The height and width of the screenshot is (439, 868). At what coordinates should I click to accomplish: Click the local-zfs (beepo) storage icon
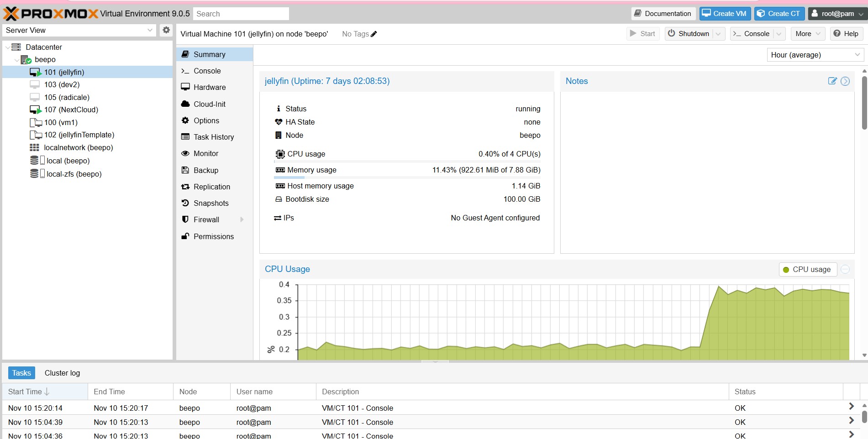34,174
